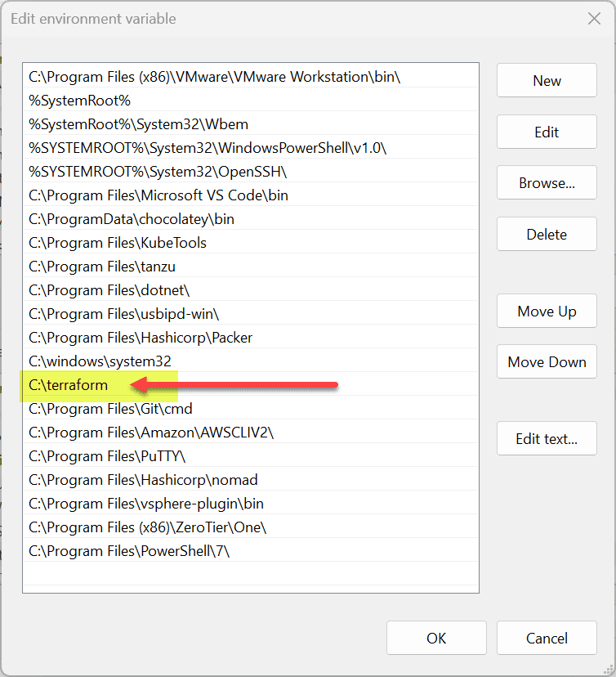Cancel the dialog
Screen dimensions: 616x677
click(547, 639)
